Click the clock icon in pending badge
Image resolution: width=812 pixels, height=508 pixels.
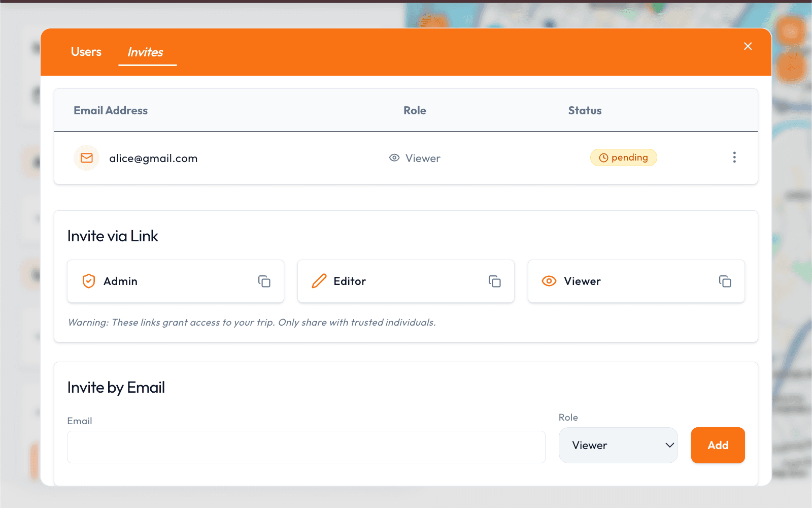[603, 158]
